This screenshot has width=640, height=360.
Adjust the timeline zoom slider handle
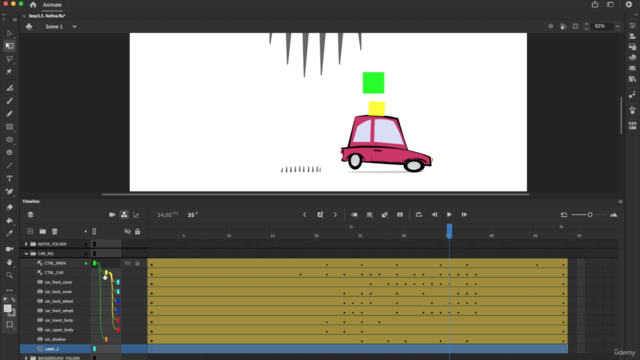[590, 215]
